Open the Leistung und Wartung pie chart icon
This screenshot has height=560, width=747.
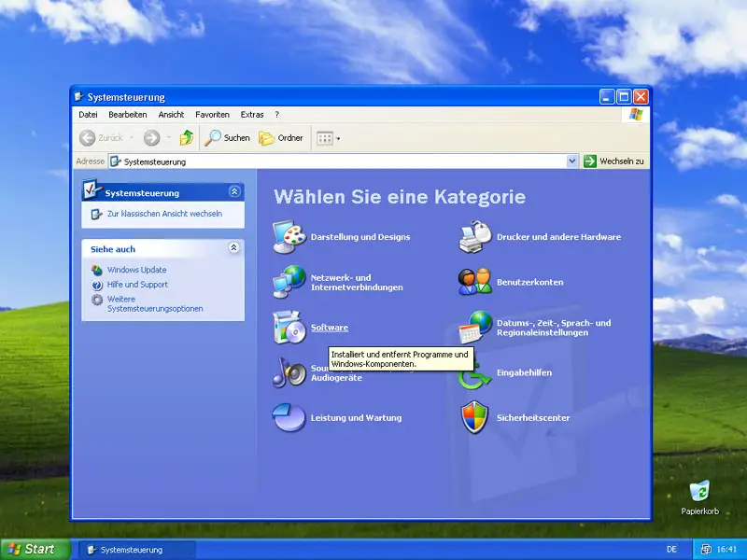pyautogui.click(x=289, y=417)
